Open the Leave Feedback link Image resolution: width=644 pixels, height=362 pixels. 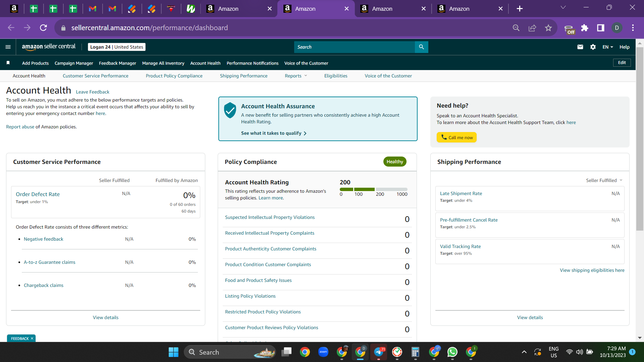[x=93, y=92]
